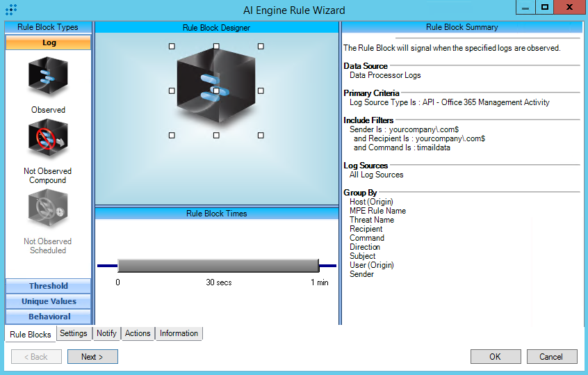
Task: Go to the Actions tab
Action: coord(138,333)
